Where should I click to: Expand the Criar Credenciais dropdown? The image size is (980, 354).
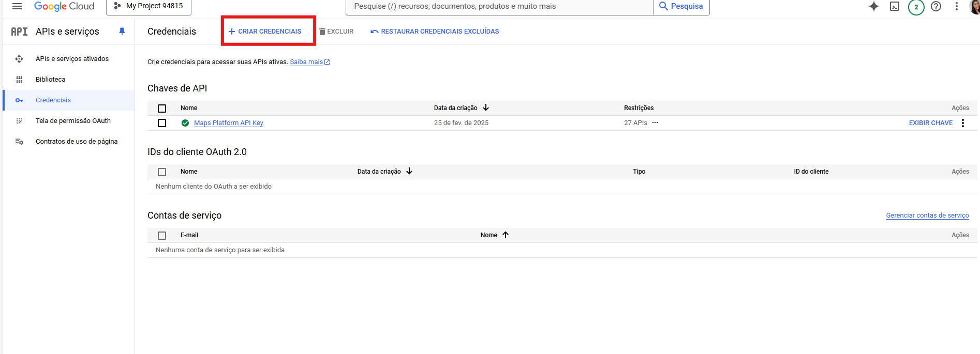coord(265,32)
